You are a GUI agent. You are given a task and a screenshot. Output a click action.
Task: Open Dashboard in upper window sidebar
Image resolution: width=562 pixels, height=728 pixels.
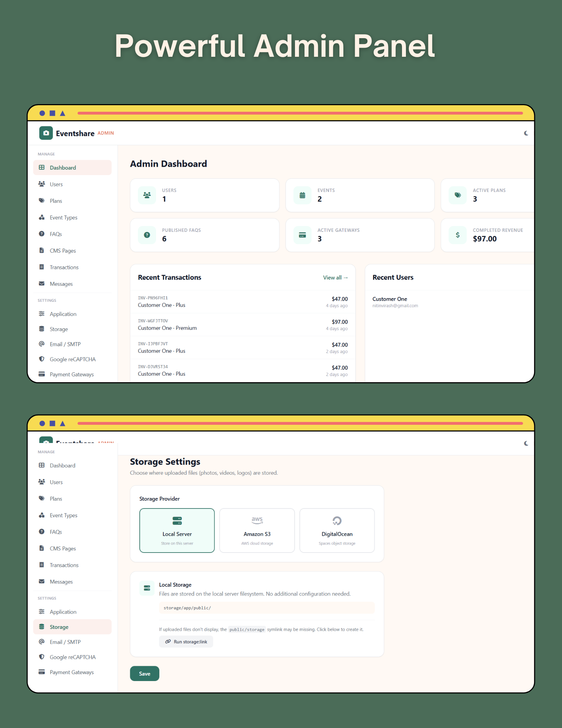72,168
